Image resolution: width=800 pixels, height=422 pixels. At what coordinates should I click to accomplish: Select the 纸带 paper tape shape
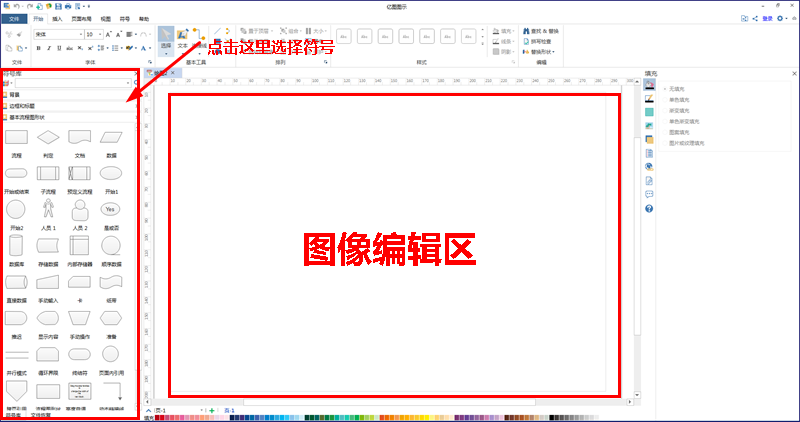pyautogui.click(x=111, y=282)
